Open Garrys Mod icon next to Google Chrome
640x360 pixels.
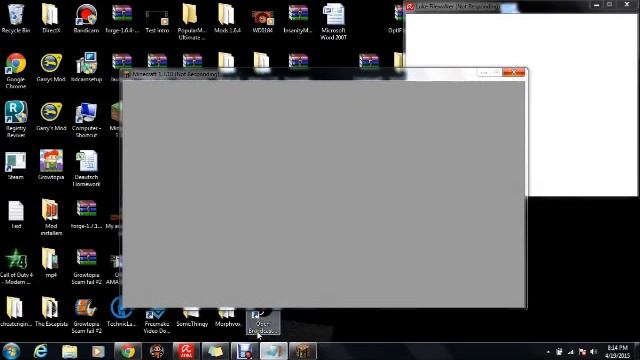point(51,67)
